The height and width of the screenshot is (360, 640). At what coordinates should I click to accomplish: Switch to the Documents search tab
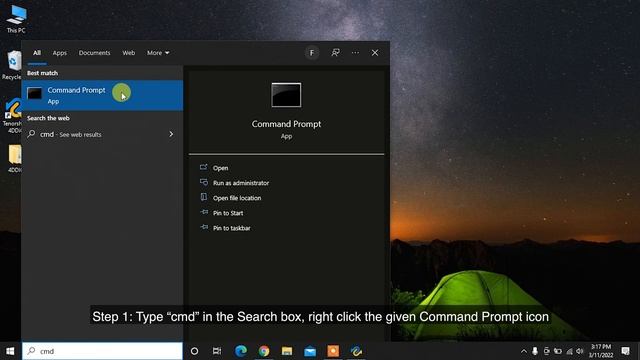coord(94,53)
